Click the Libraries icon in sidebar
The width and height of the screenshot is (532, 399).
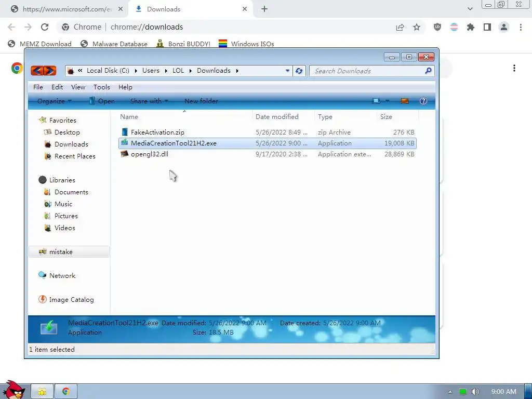point(43,180)
